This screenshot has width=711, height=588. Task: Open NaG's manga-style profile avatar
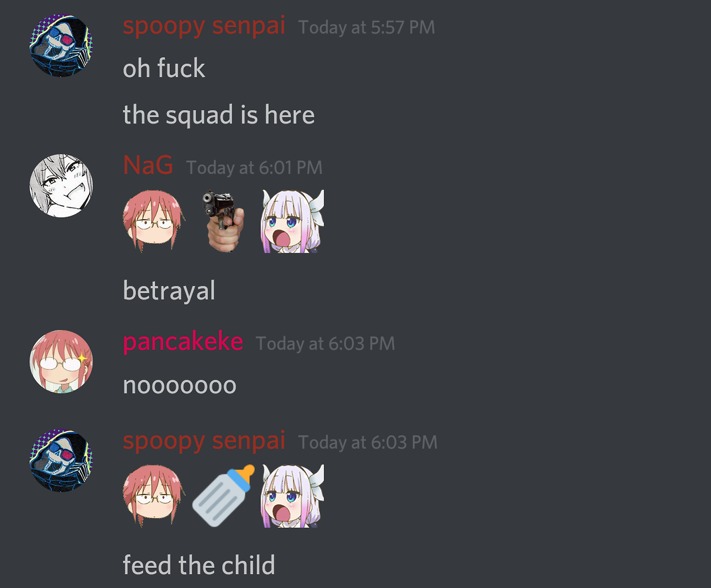pos(61,186)
